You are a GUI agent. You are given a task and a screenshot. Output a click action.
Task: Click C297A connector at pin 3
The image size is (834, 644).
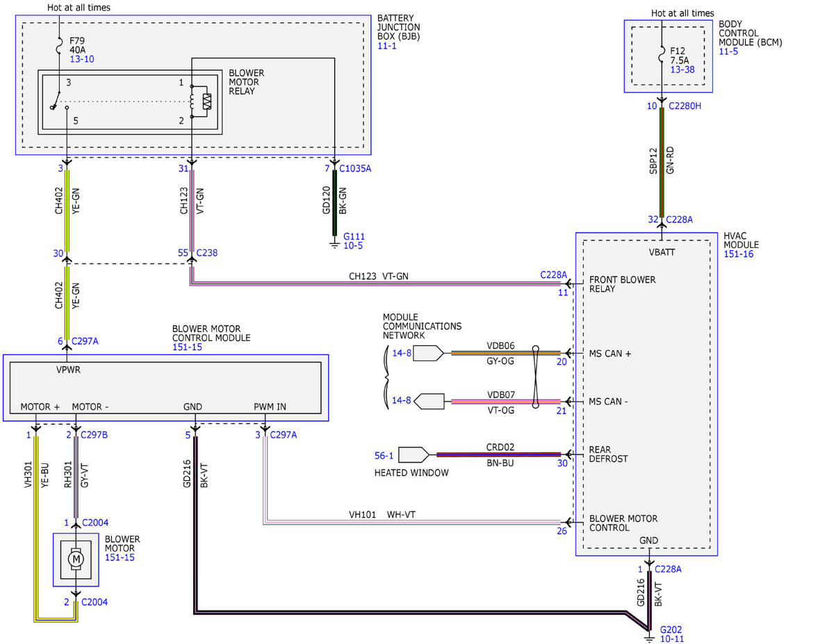[x=284, y=435]
